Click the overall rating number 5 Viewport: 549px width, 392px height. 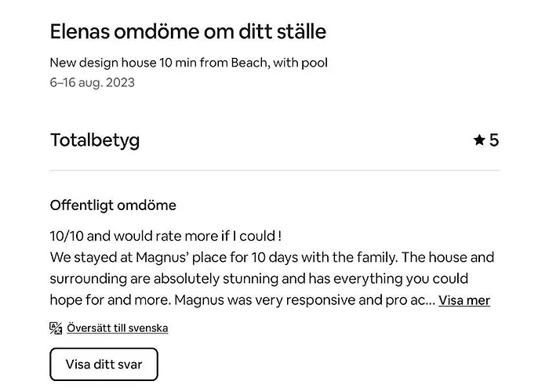[494, 140]
